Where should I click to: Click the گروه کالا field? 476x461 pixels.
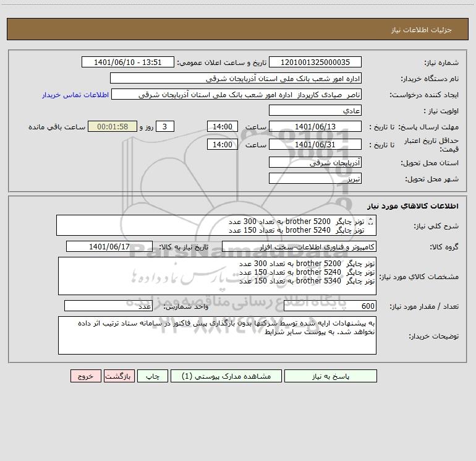pos(299,246)
